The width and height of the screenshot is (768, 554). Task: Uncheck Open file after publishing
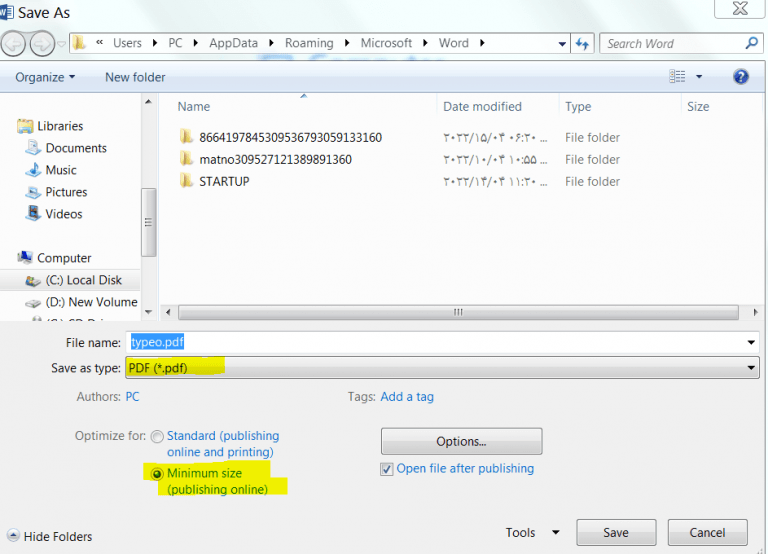point(387,468)
